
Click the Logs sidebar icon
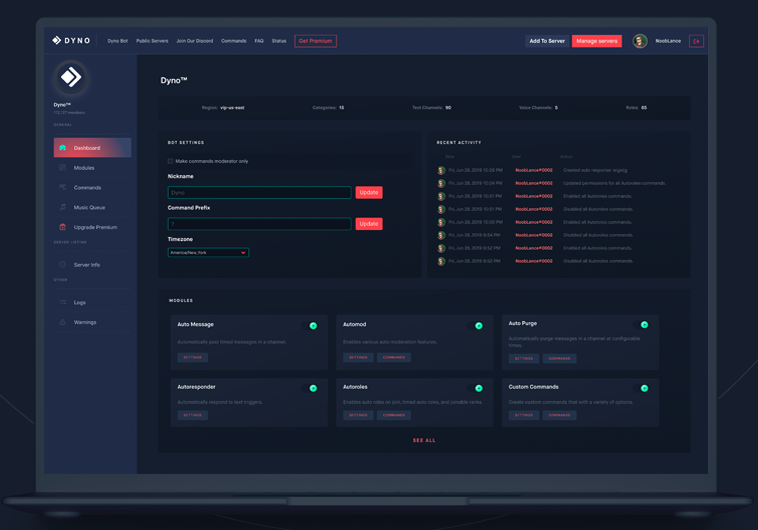tap(62, 302)
